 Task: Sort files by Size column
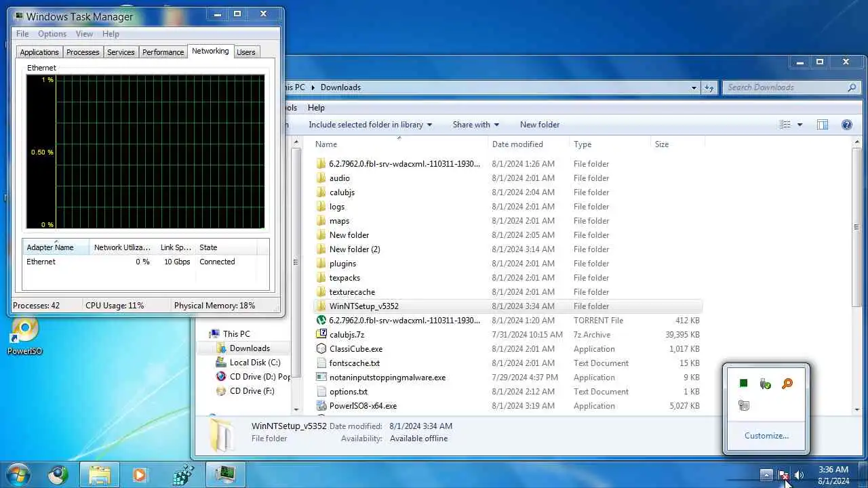tap(677, 144)
